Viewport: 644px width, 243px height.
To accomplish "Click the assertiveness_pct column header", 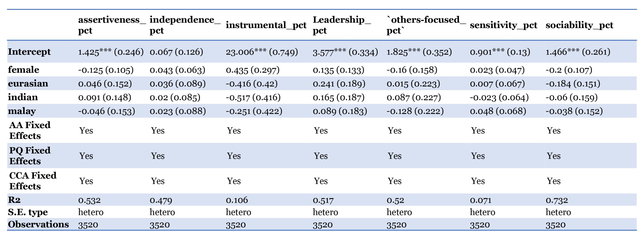I will tap(112, 25).
